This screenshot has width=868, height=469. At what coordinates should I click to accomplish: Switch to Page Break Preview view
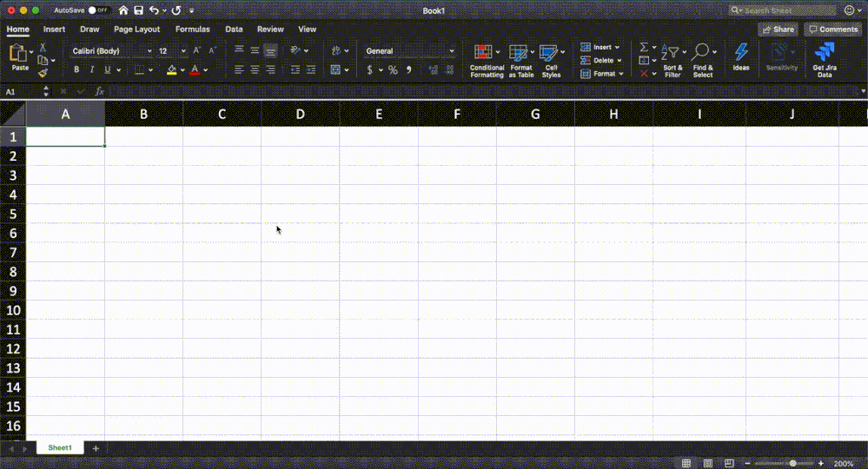[729, 463]
